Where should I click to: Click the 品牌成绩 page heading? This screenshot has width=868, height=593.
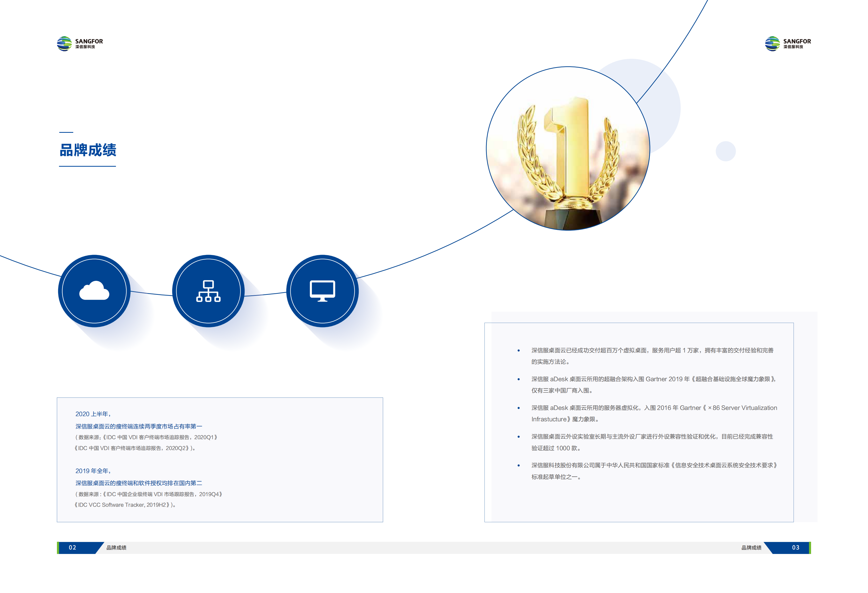point(88,150)
